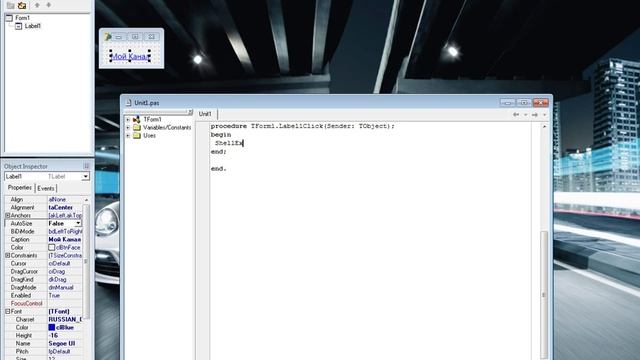Click the final 'end.' line in the code
The image size is (640, 360).
218,169
